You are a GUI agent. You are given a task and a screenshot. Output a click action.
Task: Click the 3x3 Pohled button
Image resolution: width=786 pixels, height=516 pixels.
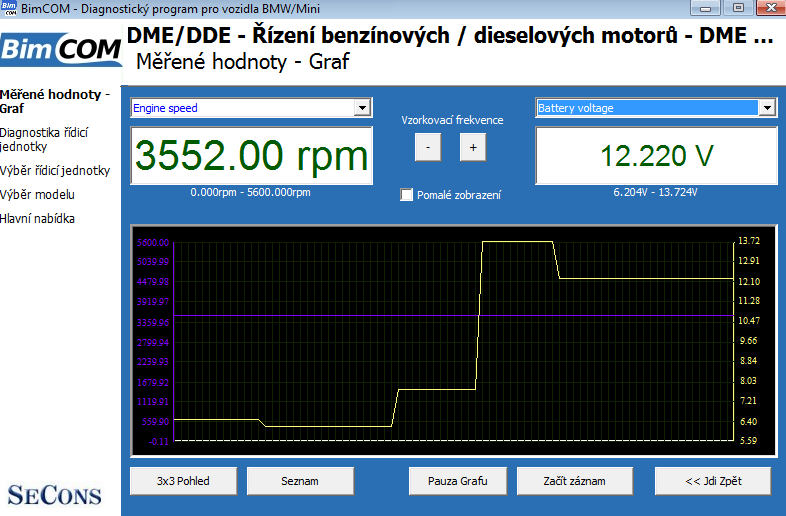pyautogui.click(x=183, y=481)
